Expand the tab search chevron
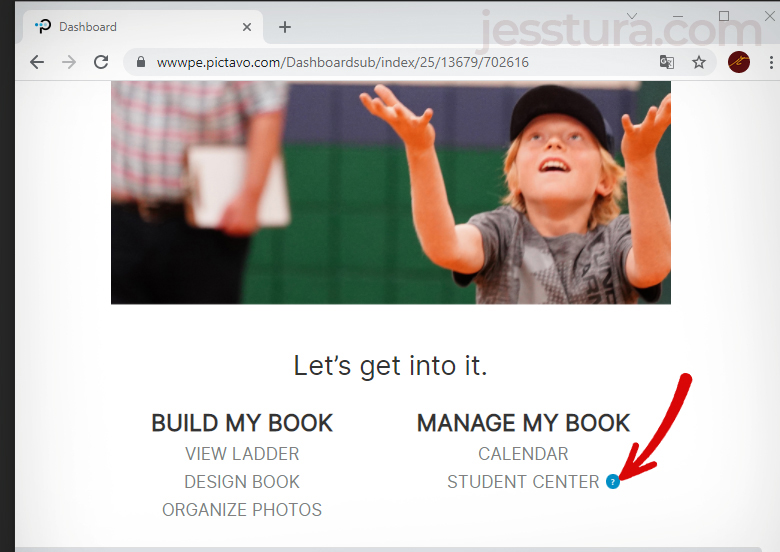780x552 pixels. pos(632,16)
